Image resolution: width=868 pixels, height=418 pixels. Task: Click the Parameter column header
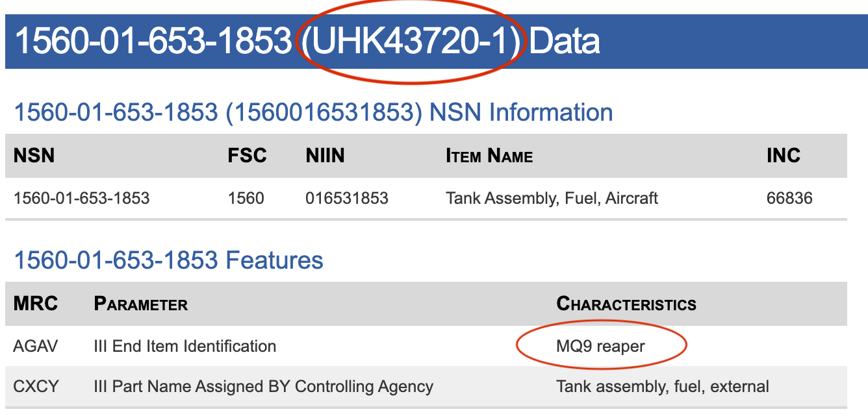[x=141, y=304]
